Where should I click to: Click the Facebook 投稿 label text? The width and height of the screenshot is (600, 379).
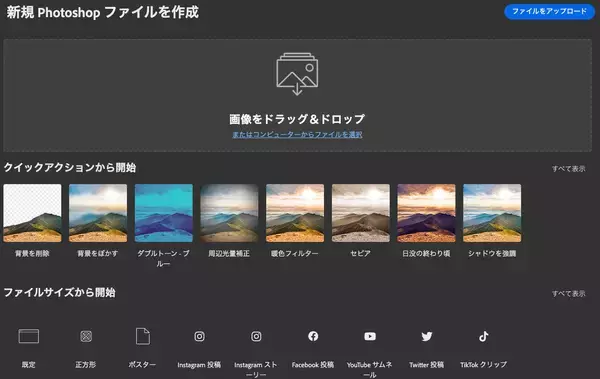coord(313,365)
